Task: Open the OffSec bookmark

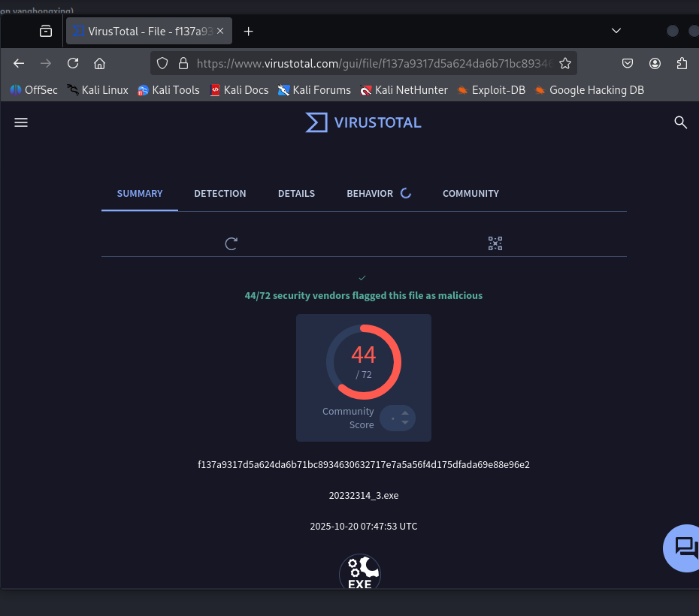Action: (x=34, y=90)
